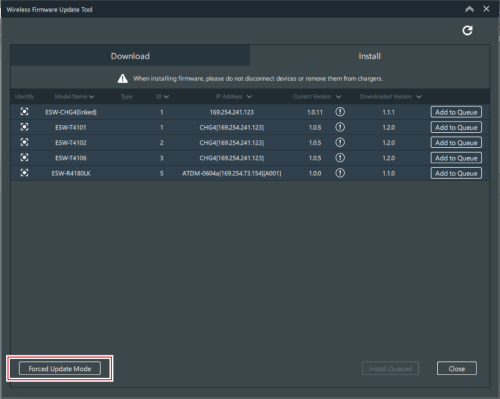Screen dimensions: 500x399
Task: Select IP address 169.254.241.123 cell
Action: click(x=232, y=112)
